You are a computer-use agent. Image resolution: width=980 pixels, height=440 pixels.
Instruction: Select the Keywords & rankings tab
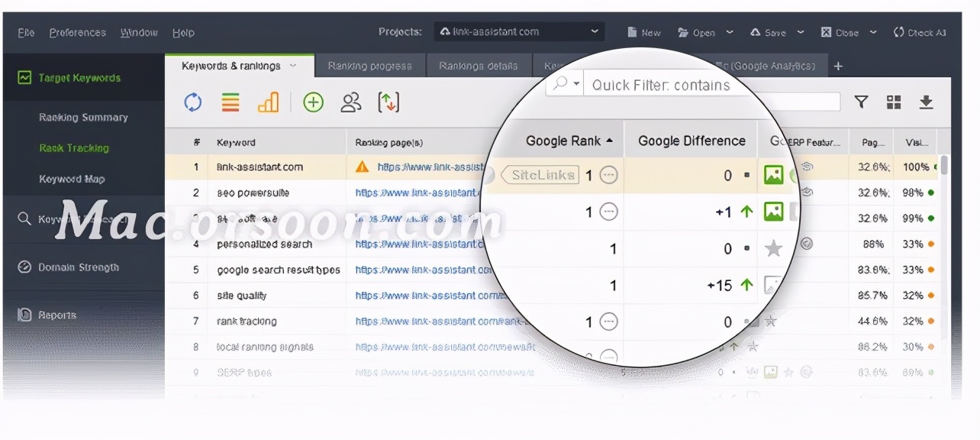[239, 66]
